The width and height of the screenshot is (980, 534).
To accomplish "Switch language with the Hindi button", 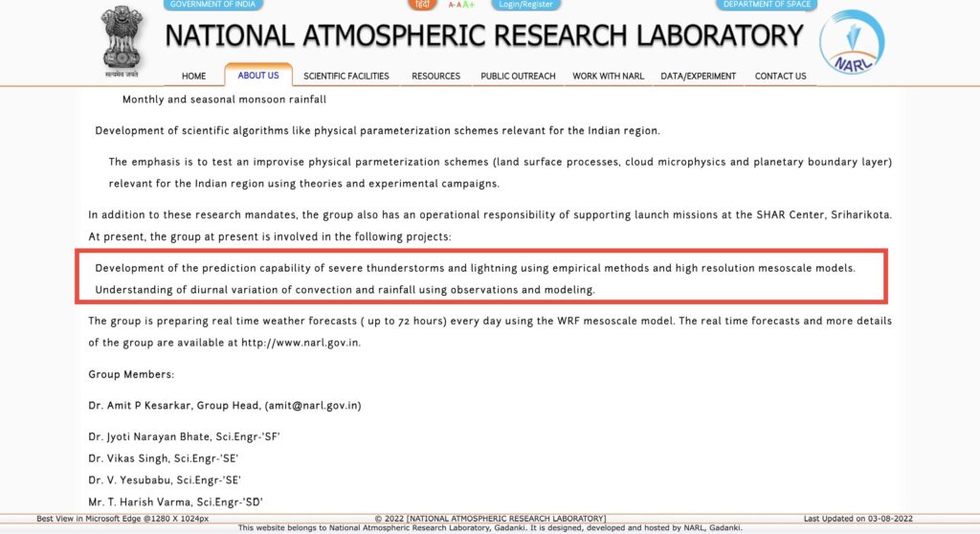I will [x=422, y=5].
